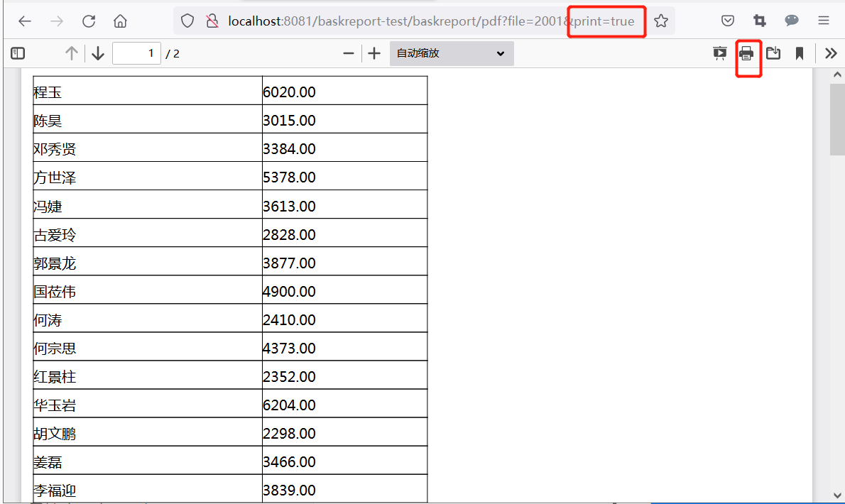This screenshot has width=845, height=504.
Task: Select the value 5378.00
Action: pyautogui.click(x=290, y=177)
